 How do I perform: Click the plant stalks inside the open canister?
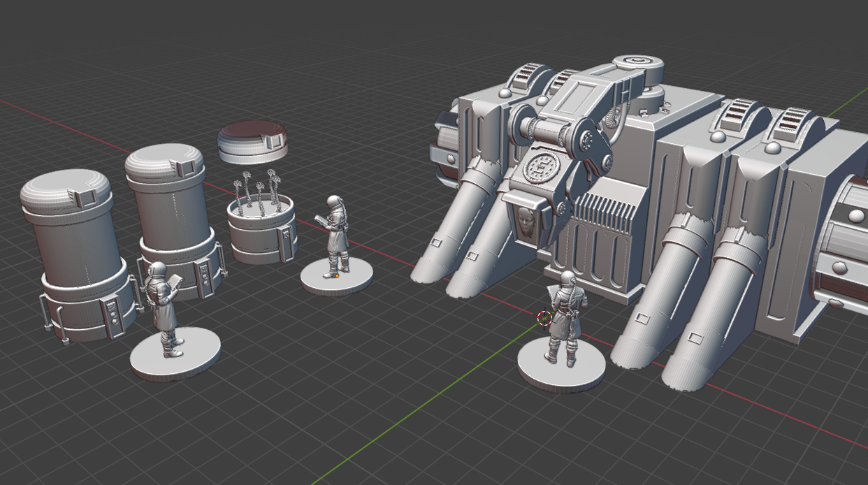[x=259, y=191]
